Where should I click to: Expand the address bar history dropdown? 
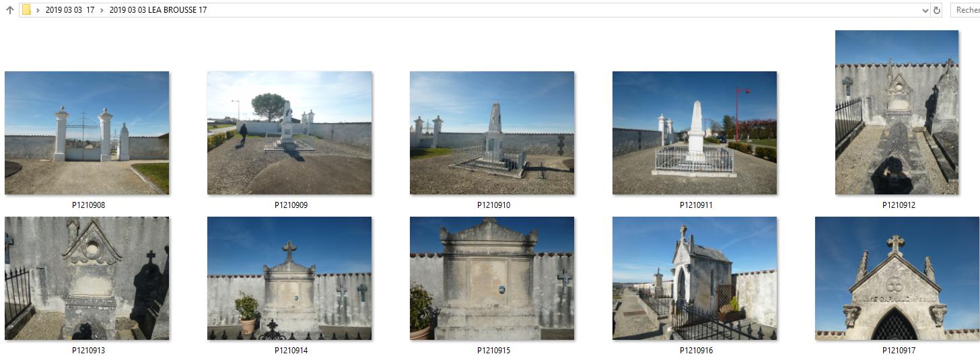pyautogui.click(x=925, y=10)
